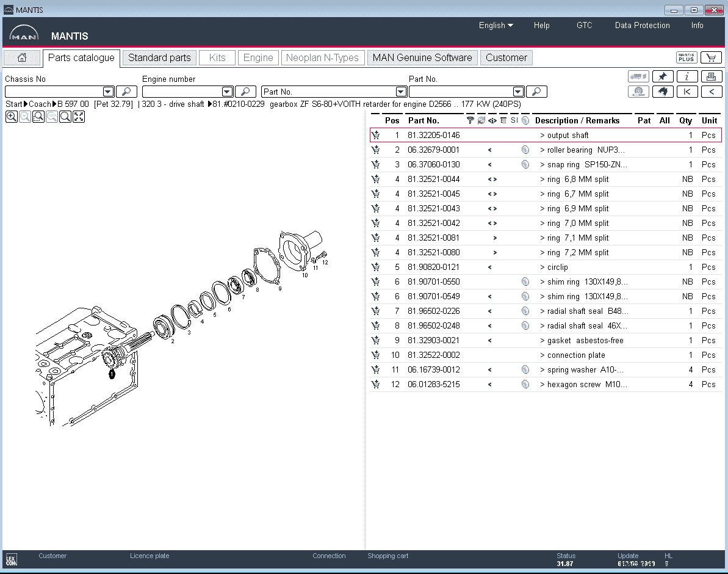Jump back to first page icon
This screenshot has width=728, height=574.
point(687,92)
